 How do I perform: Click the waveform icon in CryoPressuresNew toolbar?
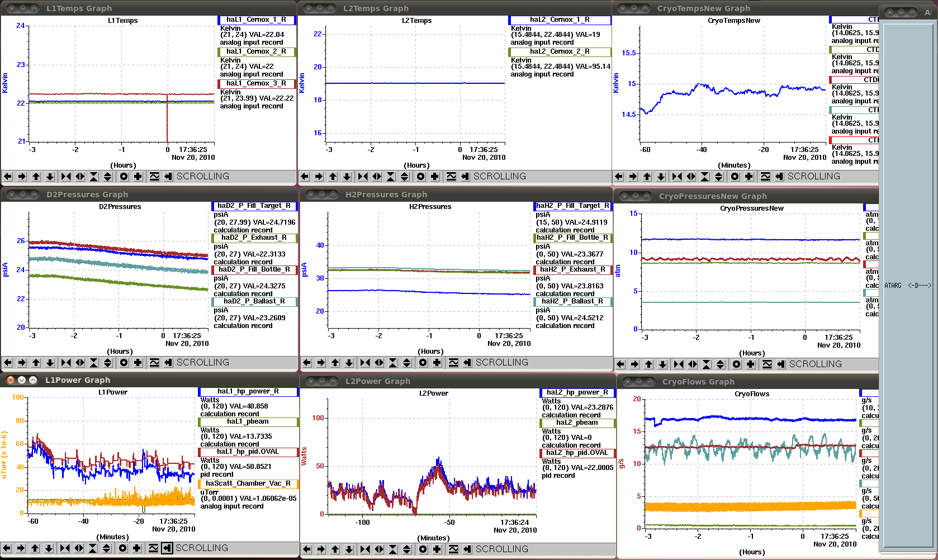(767, 364)
